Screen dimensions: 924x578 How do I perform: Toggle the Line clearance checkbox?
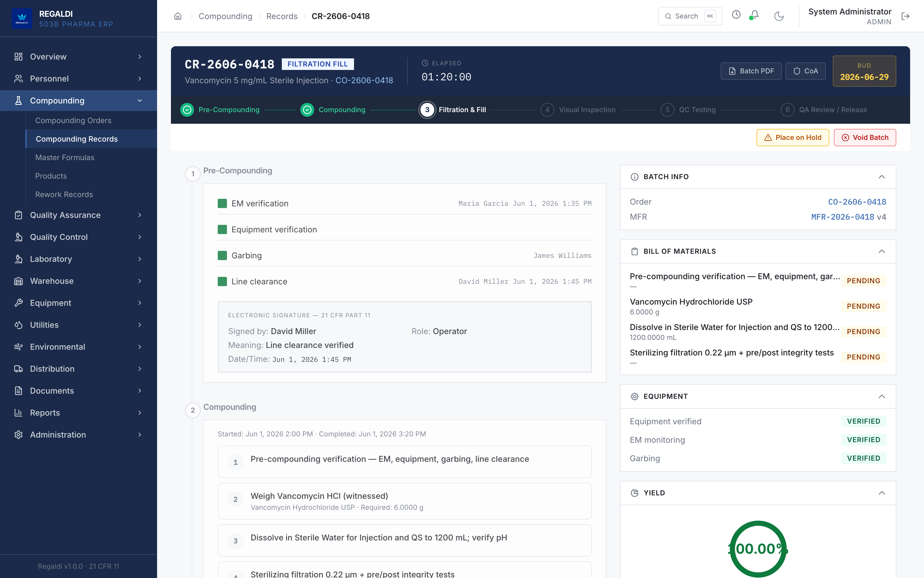[x=222, y=281]
